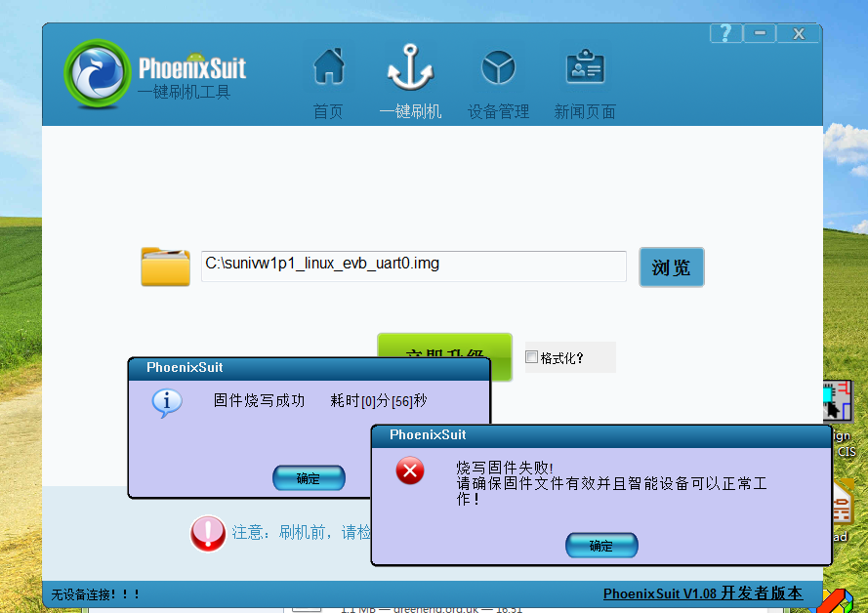Close the PhoenixSuit window with the X button
This screenshot has height=613, width=868.
tap(799, 33)
